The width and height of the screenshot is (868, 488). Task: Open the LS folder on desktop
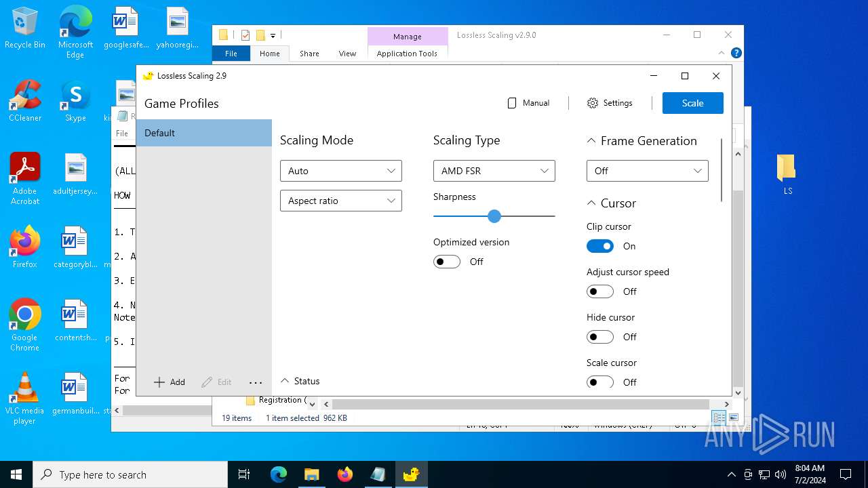(787, 174)
